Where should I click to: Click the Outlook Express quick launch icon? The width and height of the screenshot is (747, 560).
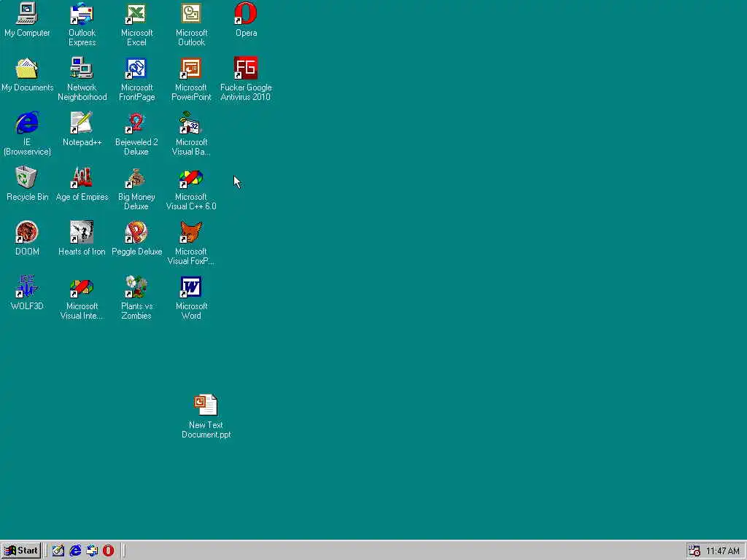[92, 551]
